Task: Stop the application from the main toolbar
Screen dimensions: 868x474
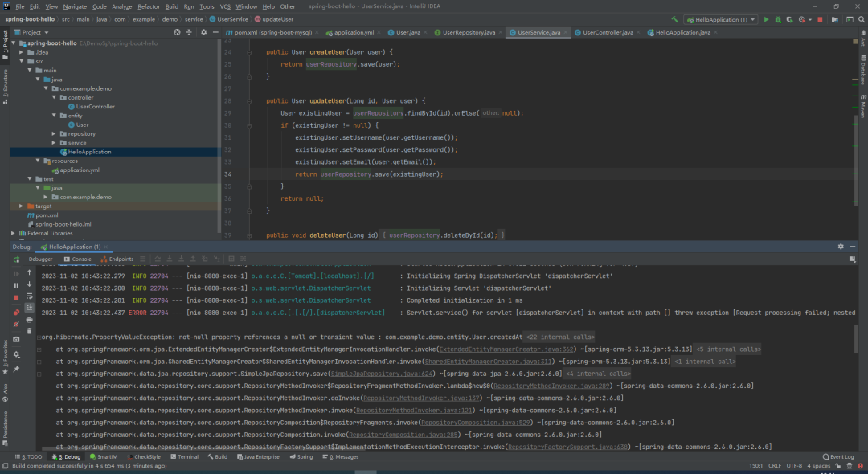Action: (x=820, y=19)
